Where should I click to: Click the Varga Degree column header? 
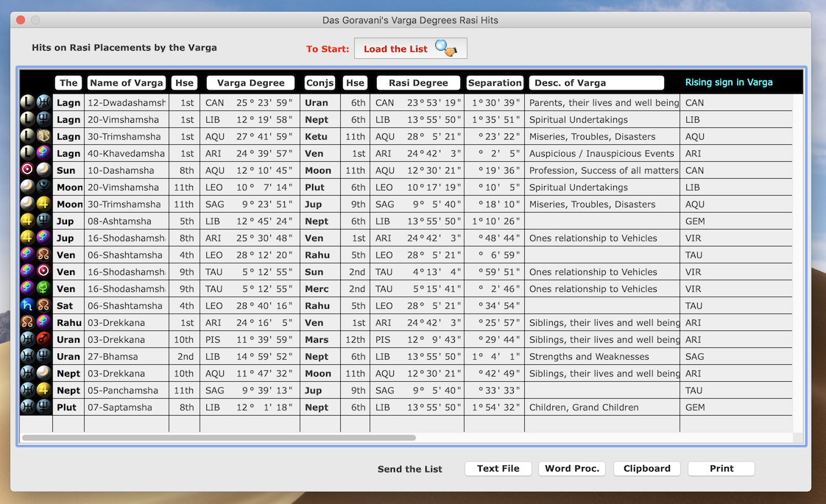250,83
